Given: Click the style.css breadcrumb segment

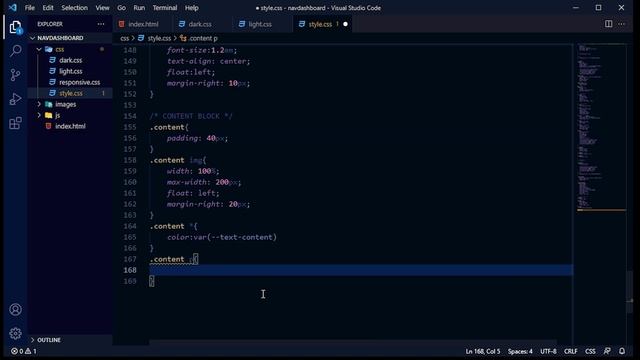Looking at the screenshot, I should point(155,38).
